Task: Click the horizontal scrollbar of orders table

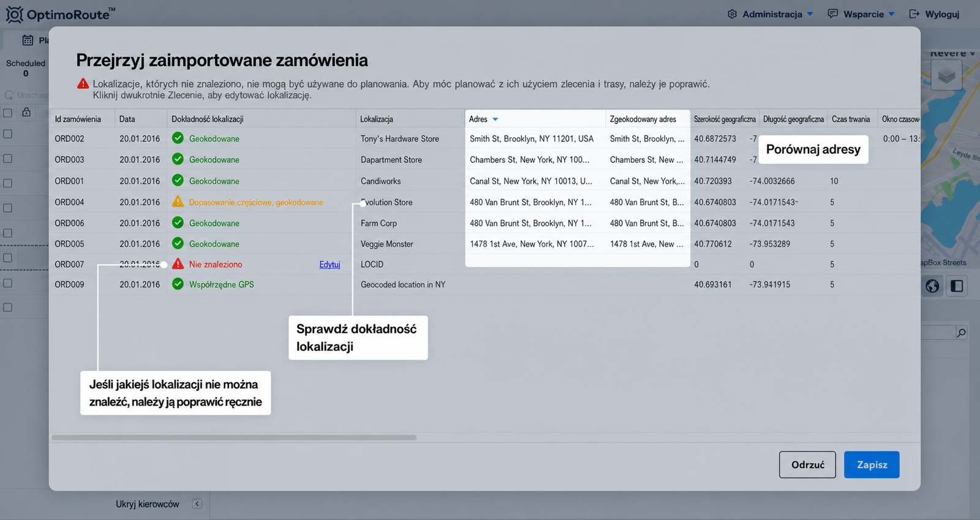Action: point(234,438)
